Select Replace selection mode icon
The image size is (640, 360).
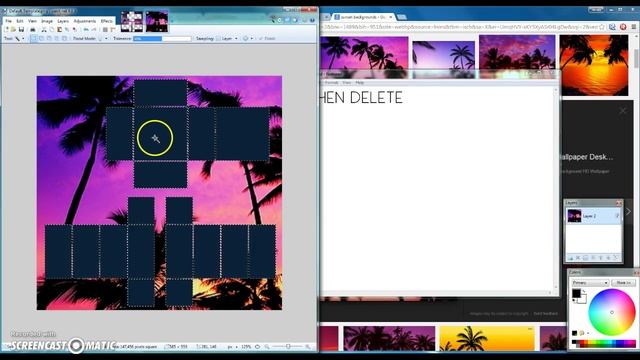point(34,38)
